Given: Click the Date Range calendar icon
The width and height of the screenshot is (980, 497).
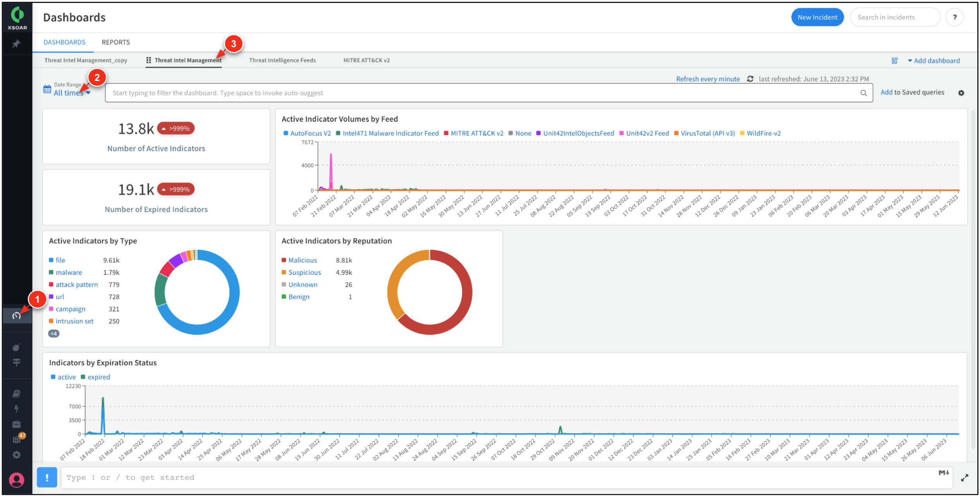Looking at the screenshot, I should pyautogui.click(x=47, y=89).
